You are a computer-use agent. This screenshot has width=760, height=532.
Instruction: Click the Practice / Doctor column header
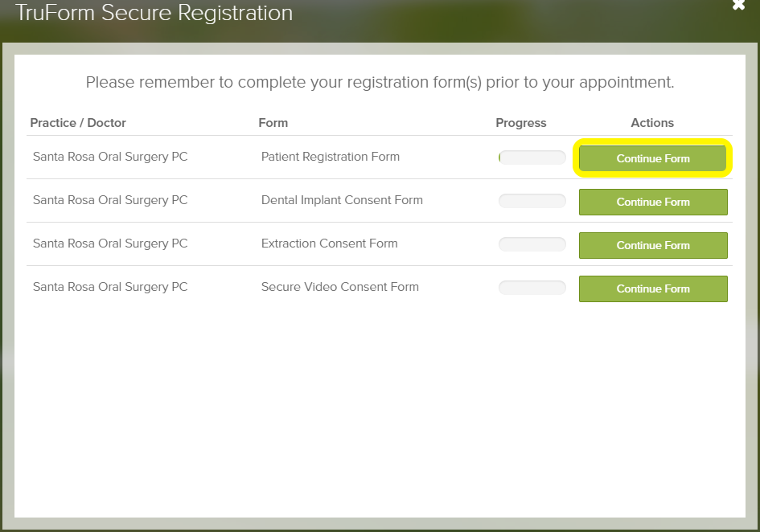point(78,123)
